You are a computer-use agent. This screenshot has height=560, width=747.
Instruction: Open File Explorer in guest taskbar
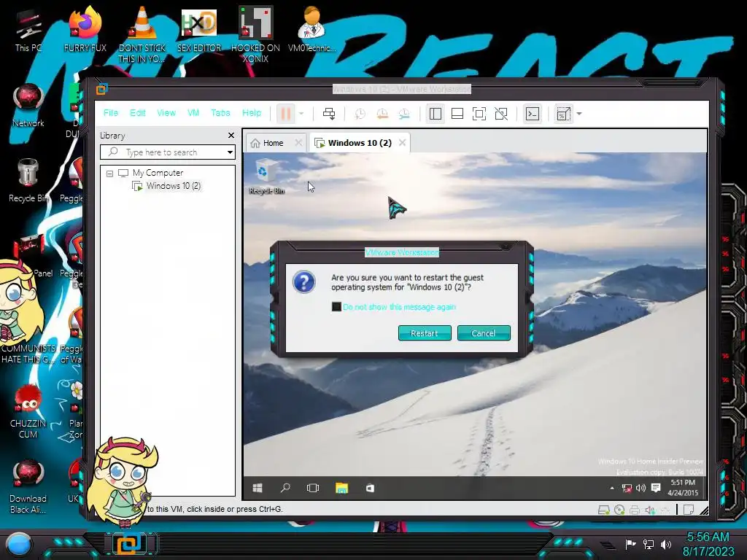pos(341,488)
